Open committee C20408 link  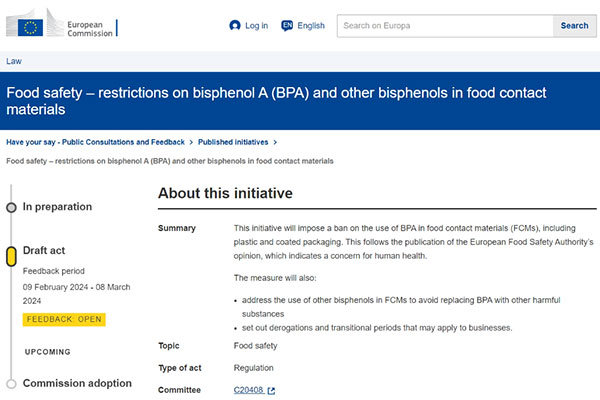click(x=248, y=390)
